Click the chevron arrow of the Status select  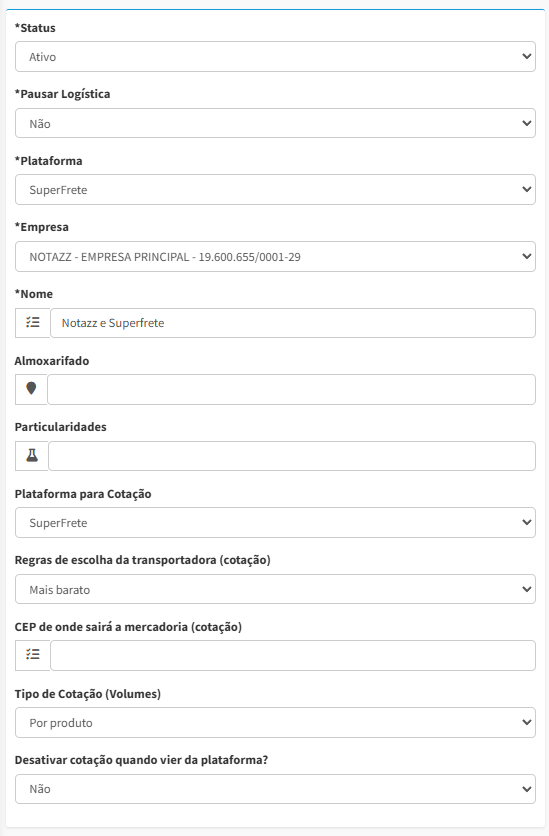coord(527,56)
